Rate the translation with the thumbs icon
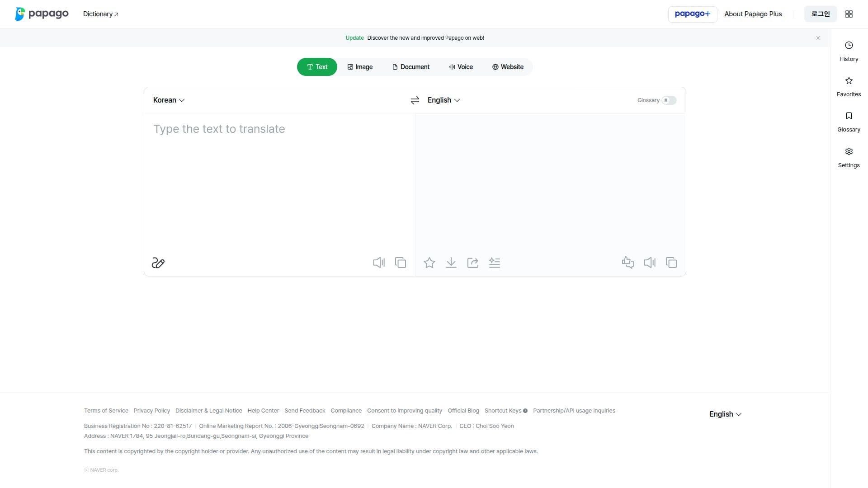 tap(628, 263)
